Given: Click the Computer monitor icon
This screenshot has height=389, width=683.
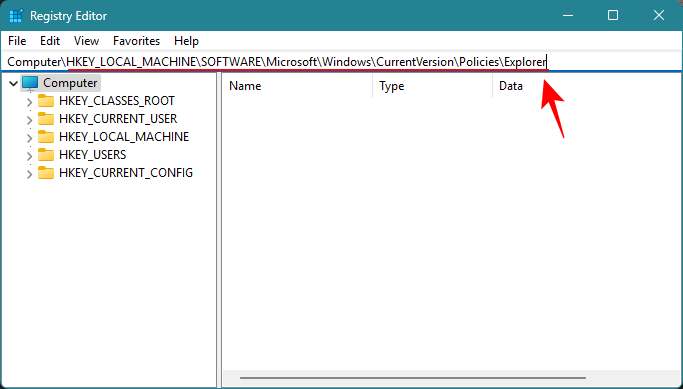Looking at the screenshot, I should click(30, 83).
